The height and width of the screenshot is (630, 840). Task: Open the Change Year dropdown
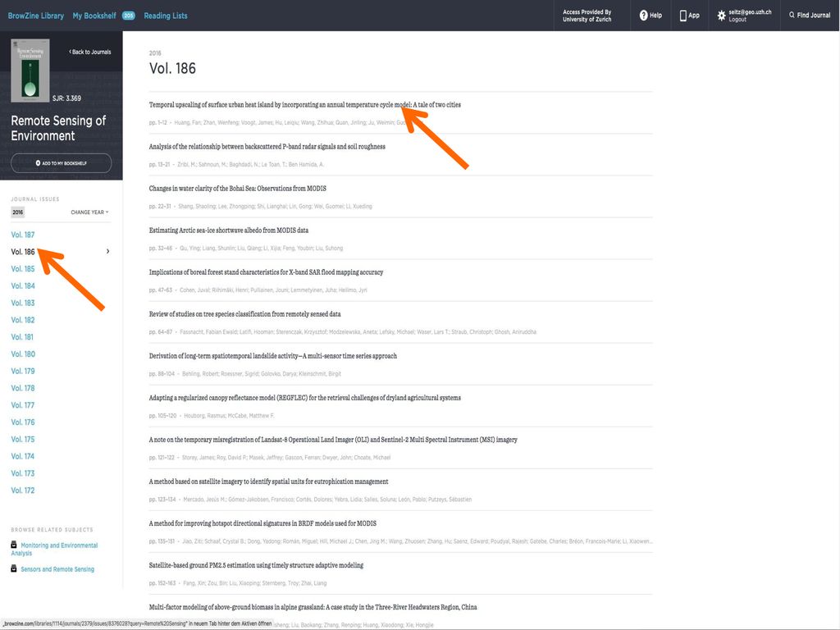click(x=89, y=212)
